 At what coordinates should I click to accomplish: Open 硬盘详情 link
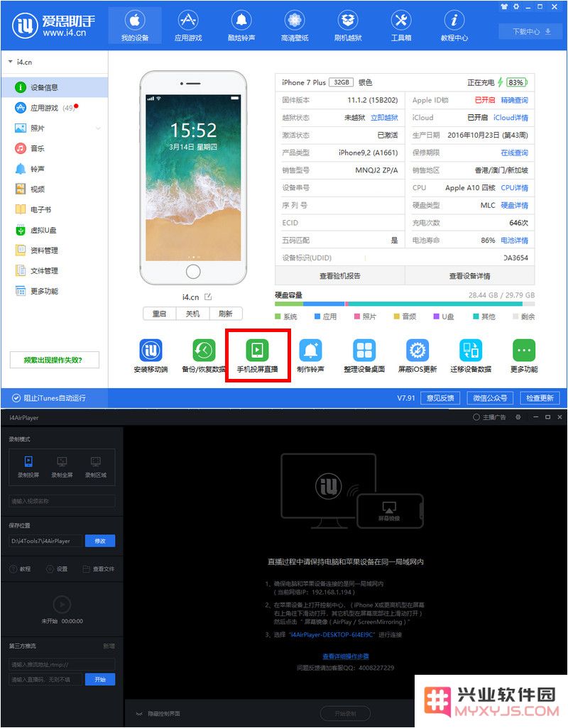(514, 205)
